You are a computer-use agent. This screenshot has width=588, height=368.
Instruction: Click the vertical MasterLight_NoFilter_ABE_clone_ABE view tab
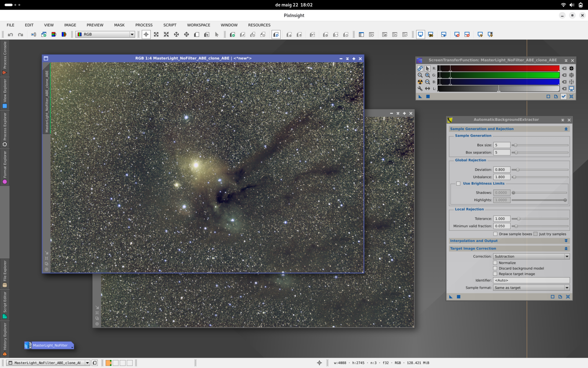tap(47, 101)
